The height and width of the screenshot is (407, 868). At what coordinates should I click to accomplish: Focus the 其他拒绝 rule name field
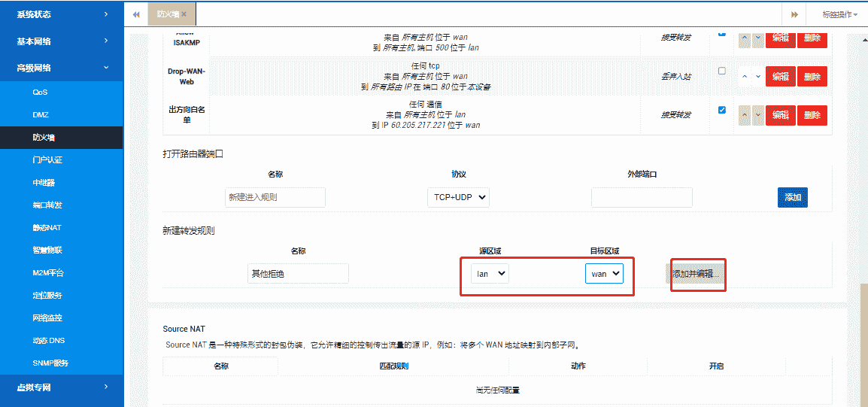(299, 274)
